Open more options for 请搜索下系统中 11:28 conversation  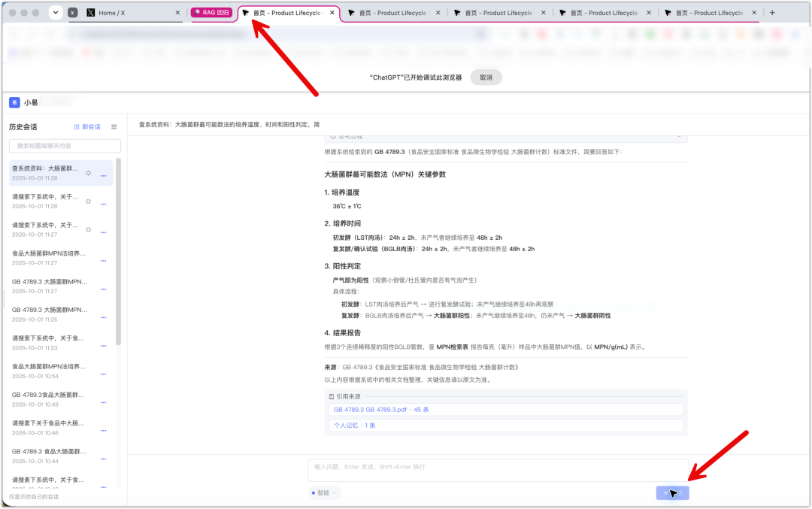[103, 204]
